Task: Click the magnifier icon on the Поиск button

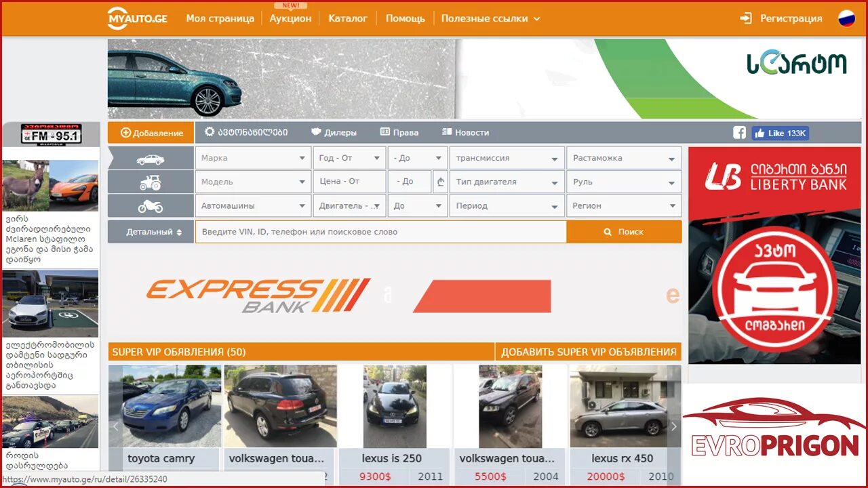Action: (608, 231)
